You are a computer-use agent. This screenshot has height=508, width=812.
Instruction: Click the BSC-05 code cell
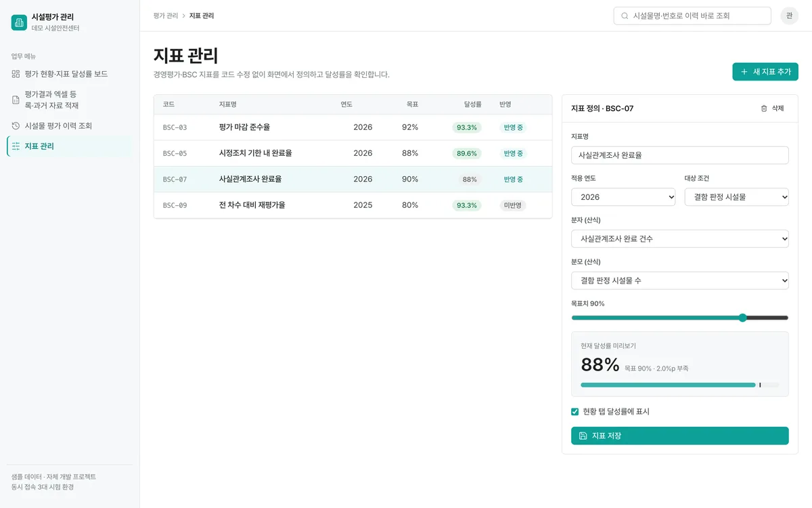coord(175,154)
